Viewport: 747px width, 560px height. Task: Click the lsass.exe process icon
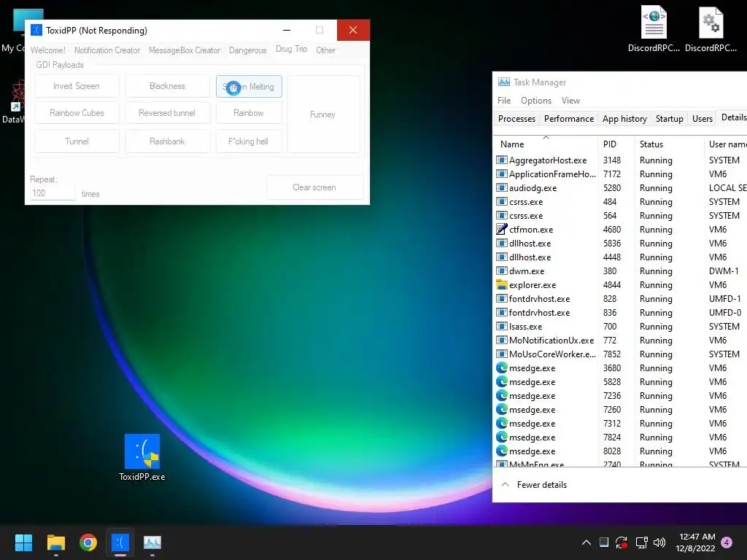pyautogui.click(x=501, y=326)
